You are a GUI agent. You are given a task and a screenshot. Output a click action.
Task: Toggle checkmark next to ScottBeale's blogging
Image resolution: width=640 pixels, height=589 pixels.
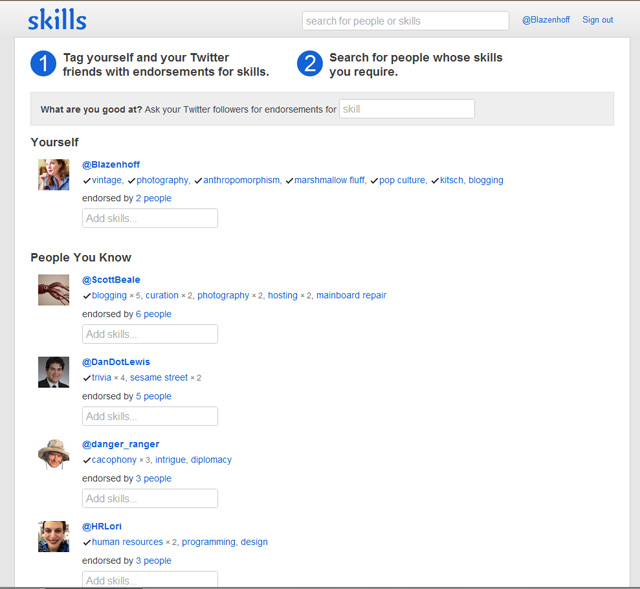87,296
